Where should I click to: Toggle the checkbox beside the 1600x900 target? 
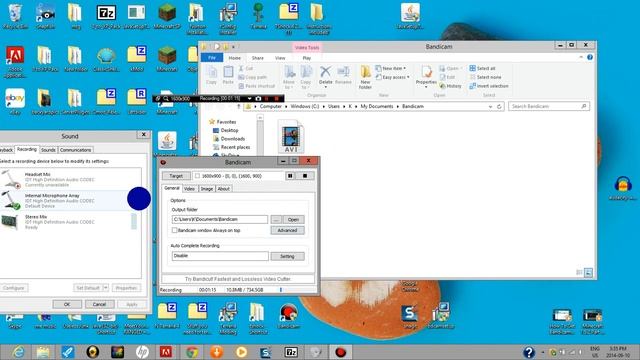tap(198, 176)
